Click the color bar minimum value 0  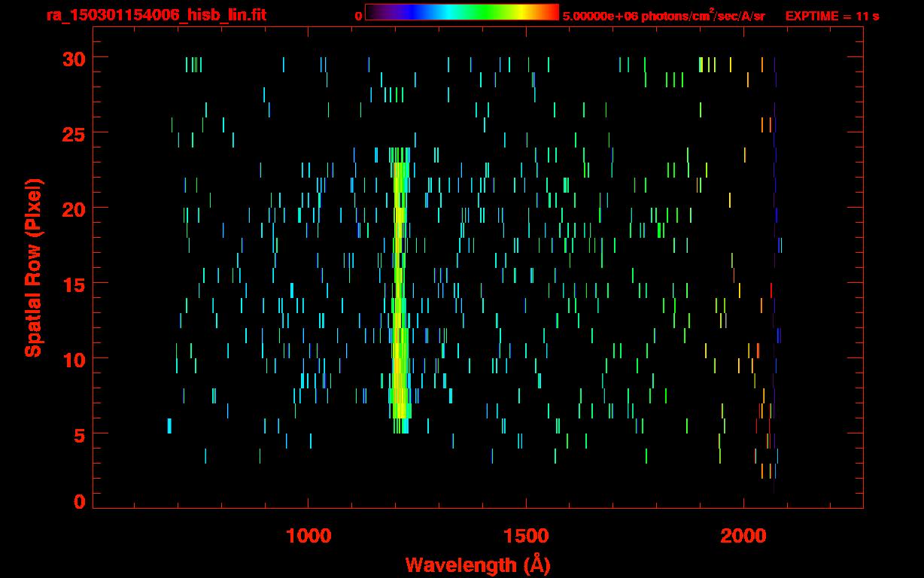[359, 16]
